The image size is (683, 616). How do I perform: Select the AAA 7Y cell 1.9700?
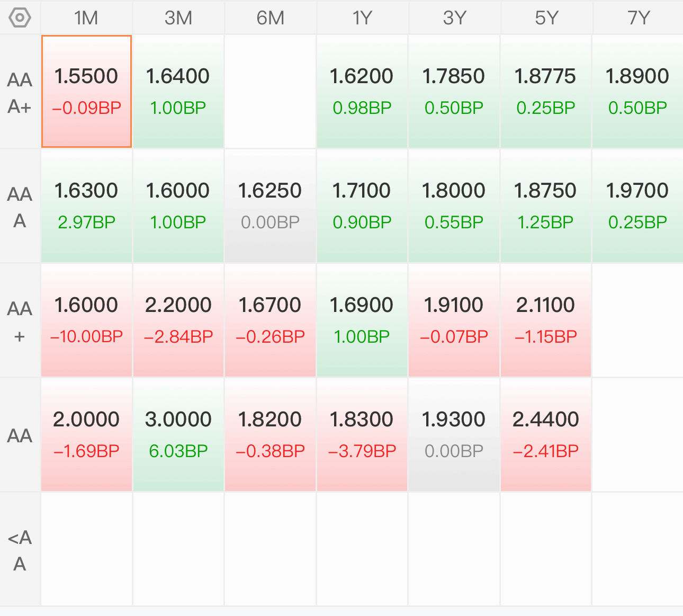pyautogui.click(x=638, y=206)
